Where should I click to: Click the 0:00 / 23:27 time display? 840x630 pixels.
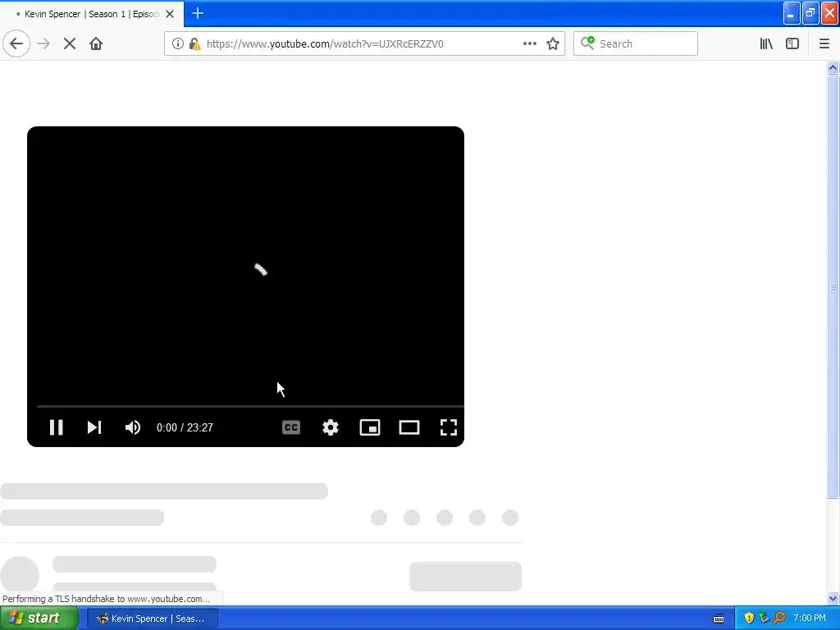pos(185,427)
